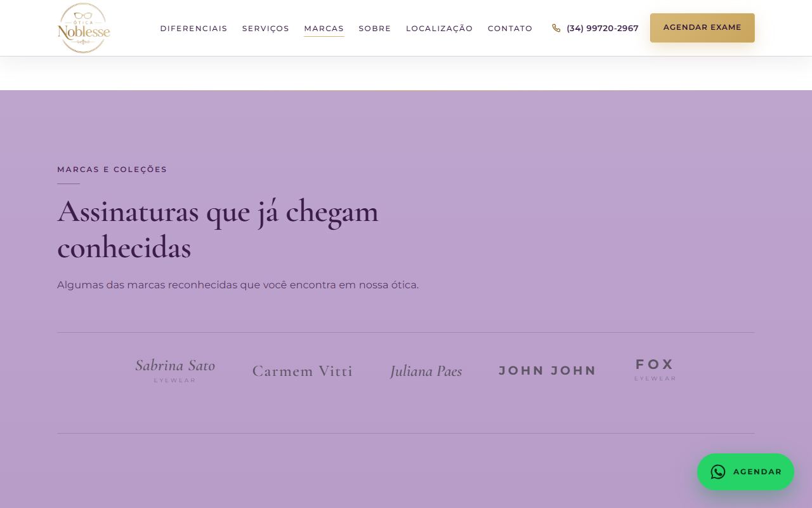Select the John John brand logo
This screenshot has height=508, width=812.
point(547,370)
